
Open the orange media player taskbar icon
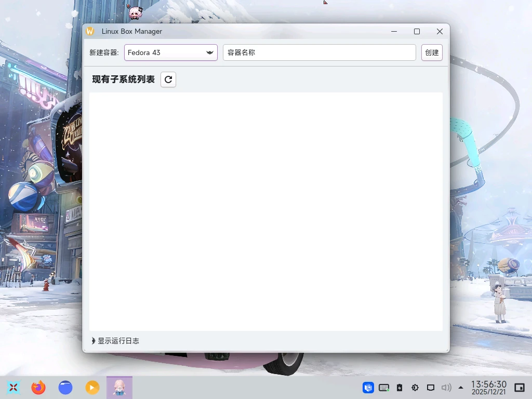point(92,388)
